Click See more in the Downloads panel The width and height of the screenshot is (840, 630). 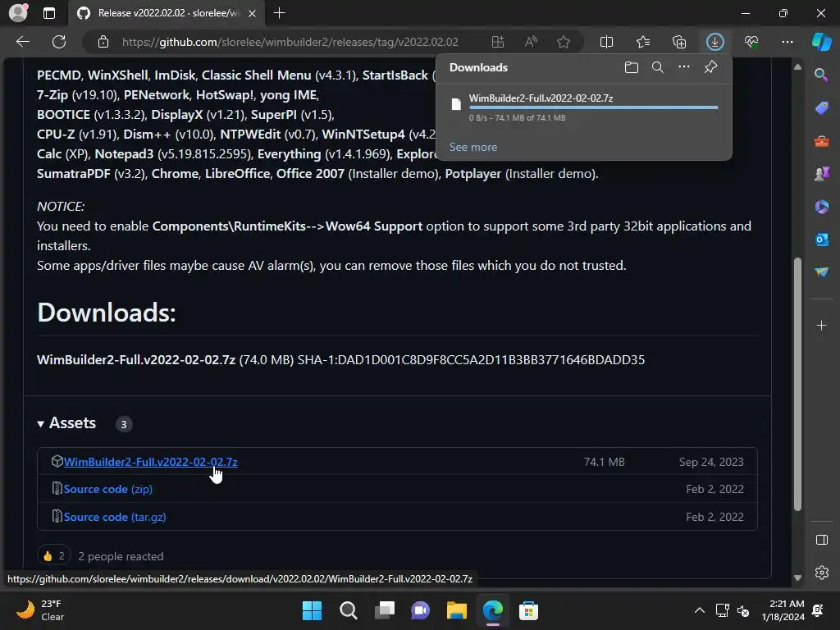coord(473,147)
